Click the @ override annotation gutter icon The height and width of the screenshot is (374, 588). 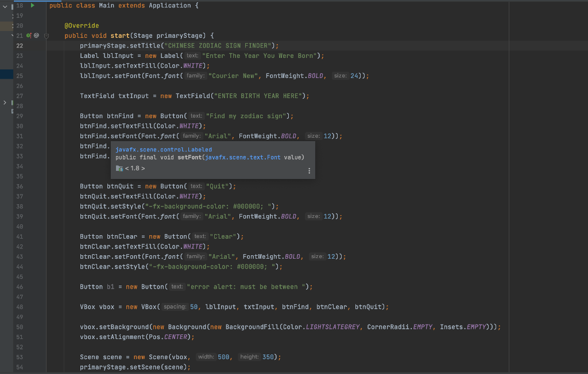click(x=36, y=35)
